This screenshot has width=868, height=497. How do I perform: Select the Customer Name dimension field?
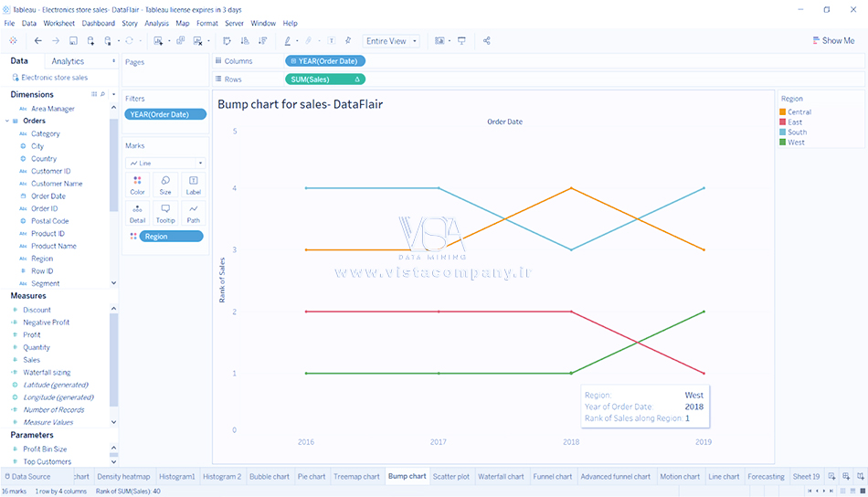tap(57, 184)
